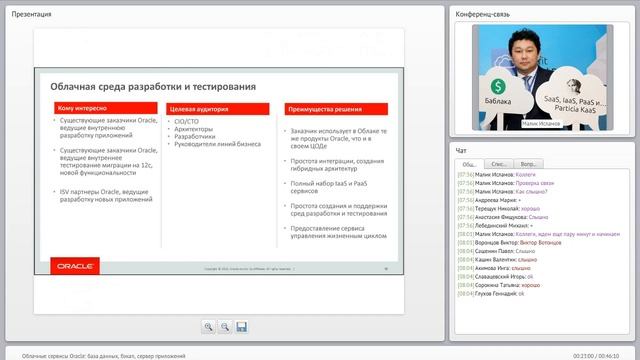640x360 pixels.
Task: Open the 'Спис...' participants tab
Action: point(499,164)
